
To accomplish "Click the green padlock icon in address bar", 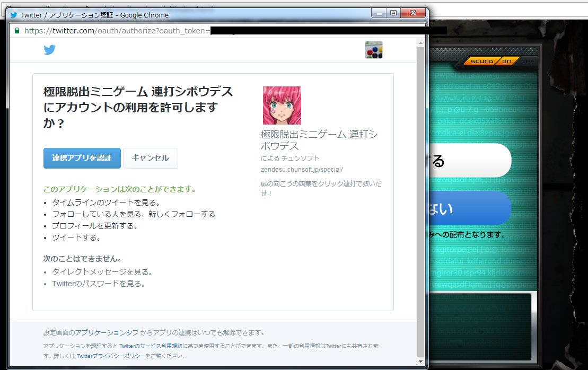I will [x=17, y=31].
